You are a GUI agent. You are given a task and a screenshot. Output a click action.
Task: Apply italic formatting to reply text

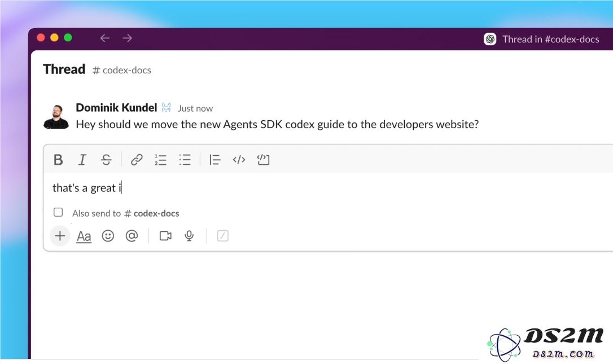(82, 160)
